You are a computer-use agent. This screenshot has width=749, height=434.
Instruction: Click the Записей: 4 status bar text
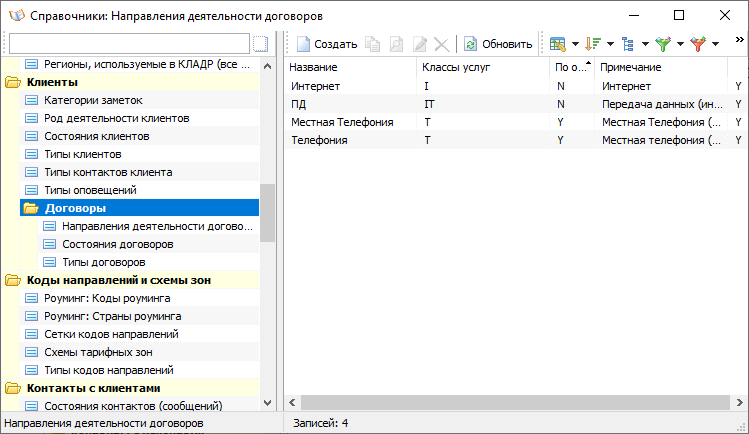tap(321, 423)
